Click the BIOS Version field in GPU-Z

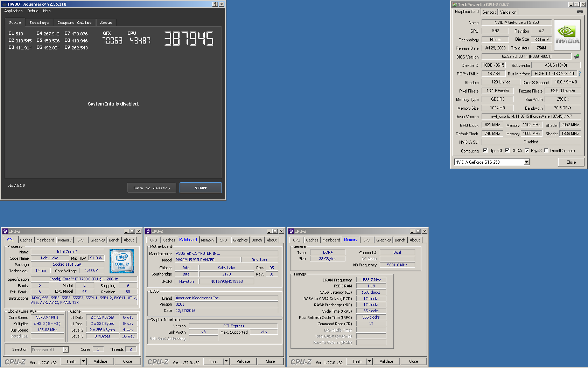(526, 56)
